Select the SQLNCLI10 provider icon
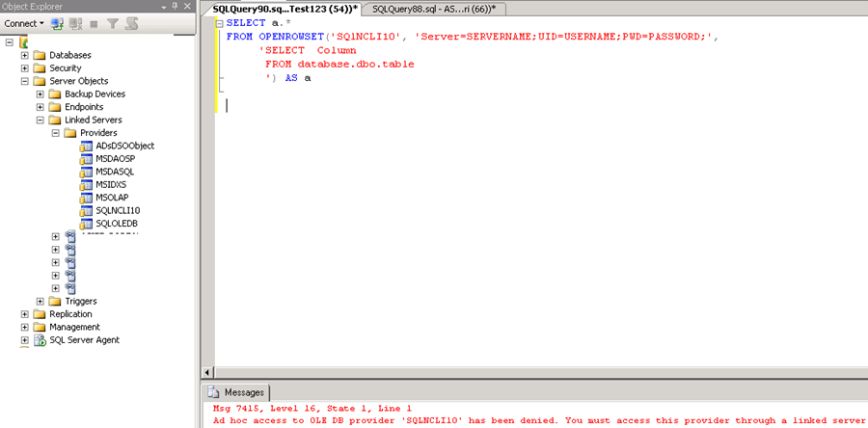868x428 pixels. pyautogui.click(x=86, y=211)
